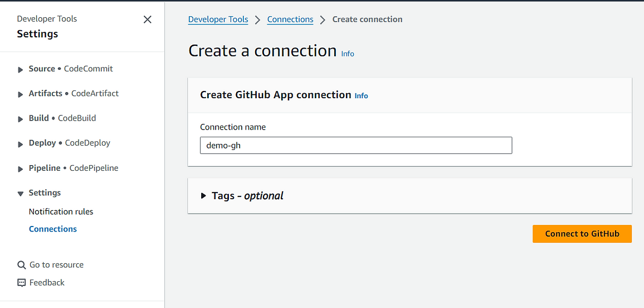The height and width of the screenshot is (308, 644).
Task: Expand the Source CodeCommit section
Action: (x=21, y=70)
